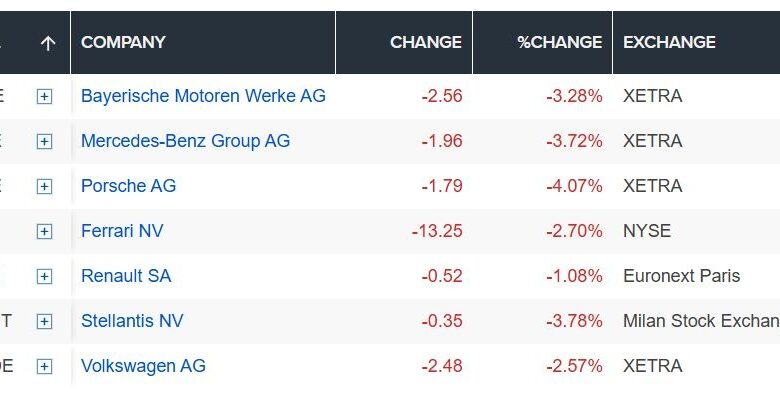Click plus icon beside Volkswagen AG
Screen dimensions: 780x419
(44, 367)
